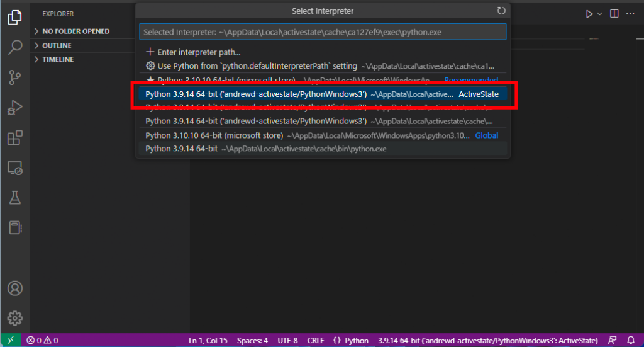Open errors and warnings status item
The image size is (644, 347).
[42, 341]
